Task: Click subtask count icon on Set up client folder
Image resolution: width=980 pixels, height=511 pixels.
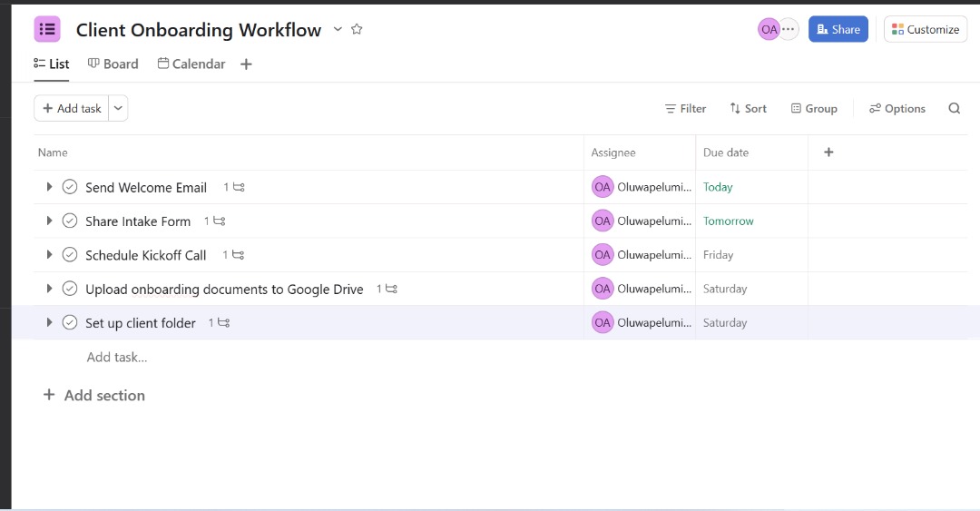Action: coord(219,323)
